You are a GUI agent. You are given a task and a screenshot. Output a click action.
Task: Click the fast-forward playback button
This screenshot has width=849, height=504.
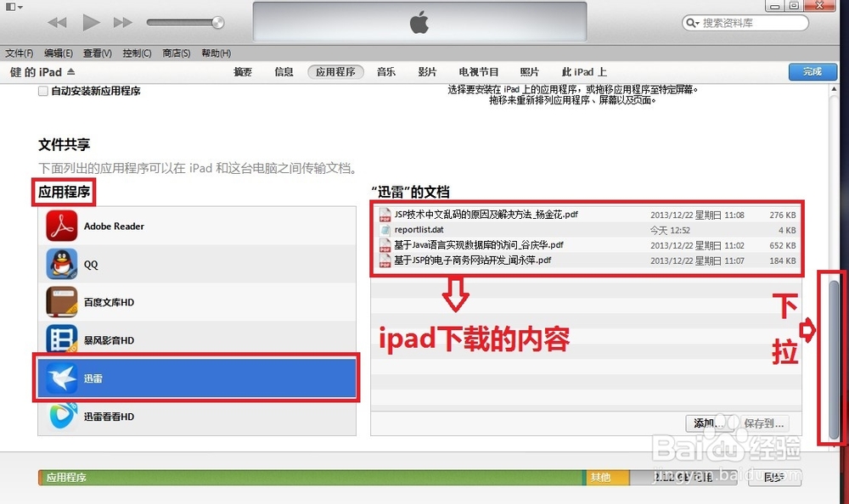click(x=123, y=23)
